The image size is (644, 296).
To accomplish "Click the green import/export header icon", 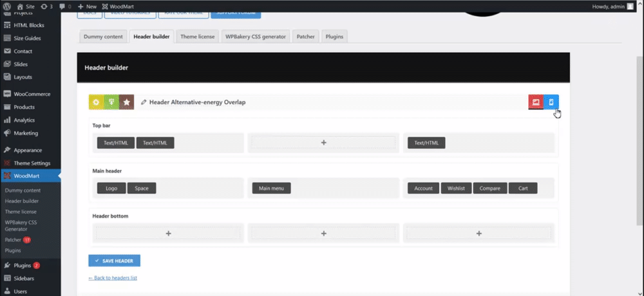I will (111, 102).
